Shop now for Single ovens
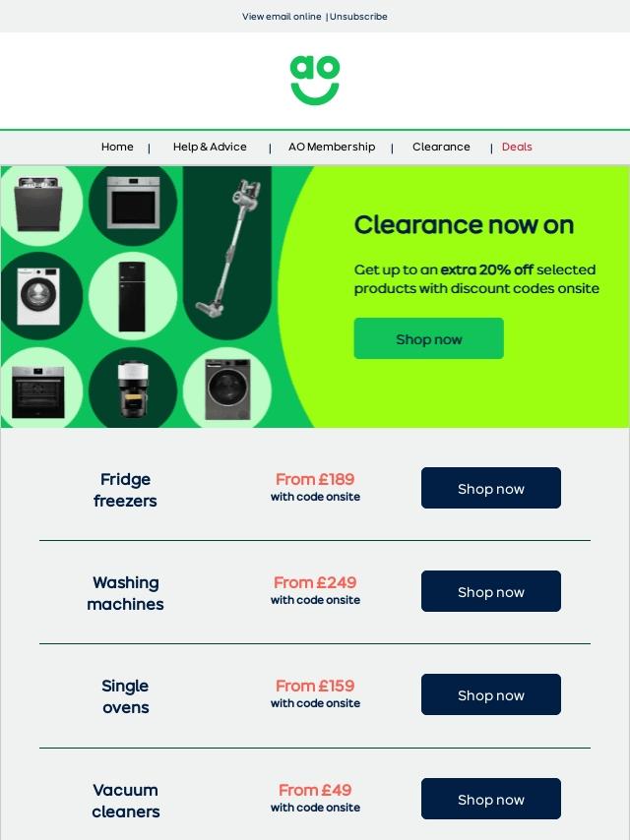 coord(490,694)
